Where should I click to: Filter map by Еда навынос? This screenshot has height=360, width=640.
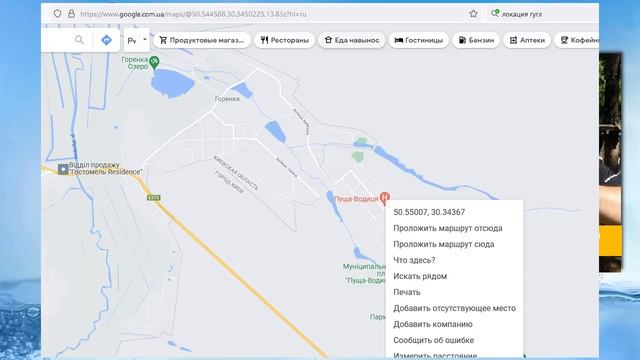click(351, 40)
